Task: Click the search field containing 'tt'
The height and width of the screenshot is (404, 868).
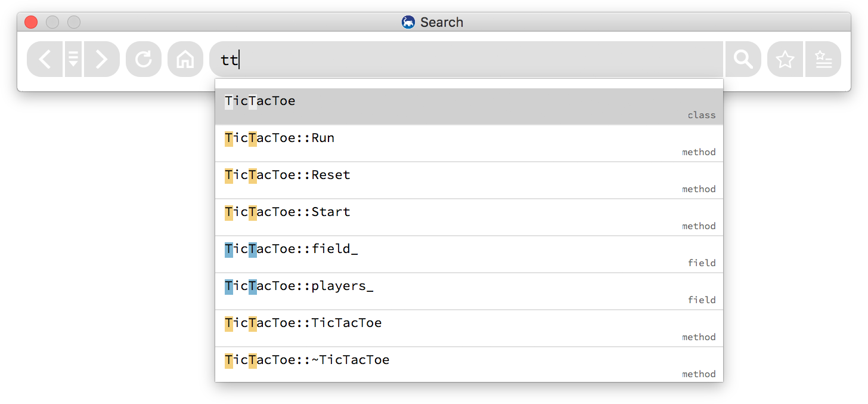Action: click(x=465, y=59)
